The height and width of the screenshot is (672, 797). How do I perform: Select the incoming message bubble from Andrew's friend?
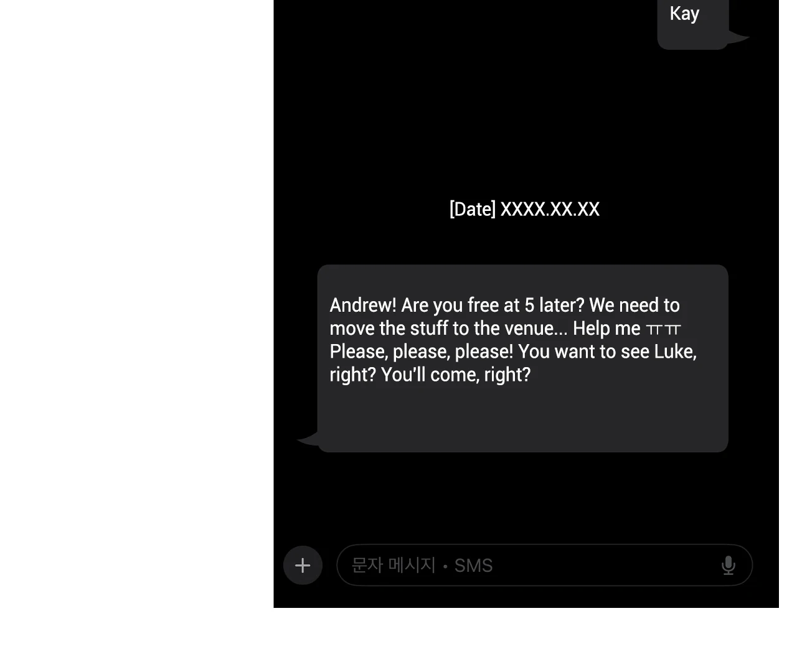click(522, 358)
